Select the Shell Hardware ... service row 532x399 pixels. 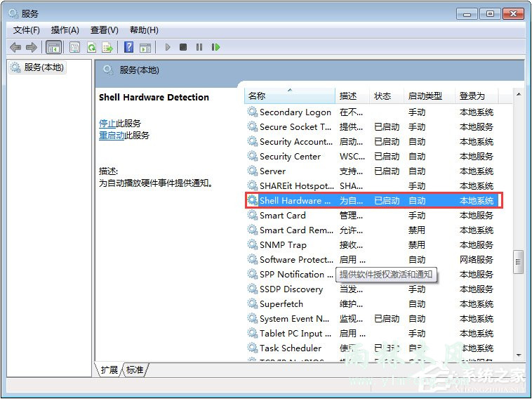click(371, 201)
